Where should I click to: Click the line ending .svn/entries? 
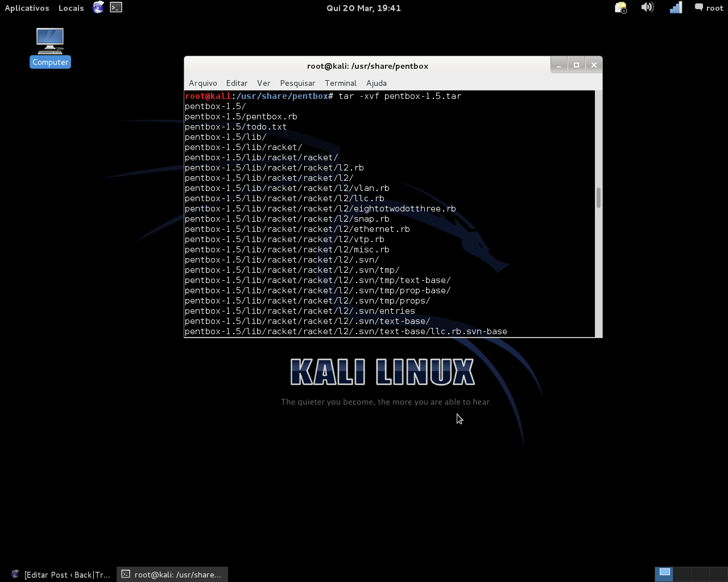[300, 311]
